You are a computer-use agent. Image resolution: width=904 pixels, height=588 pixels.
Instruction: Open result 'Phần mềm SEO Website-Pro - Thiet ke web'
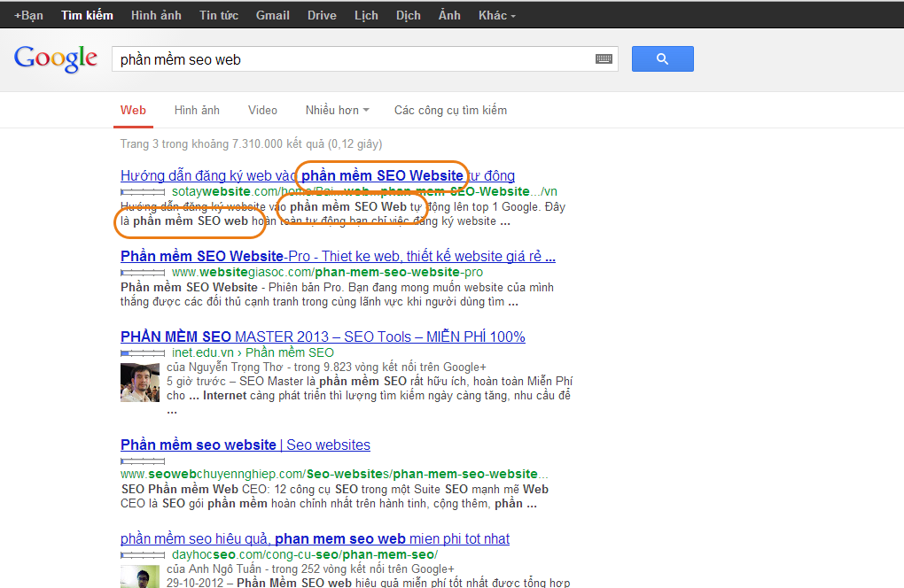(338, 256)
